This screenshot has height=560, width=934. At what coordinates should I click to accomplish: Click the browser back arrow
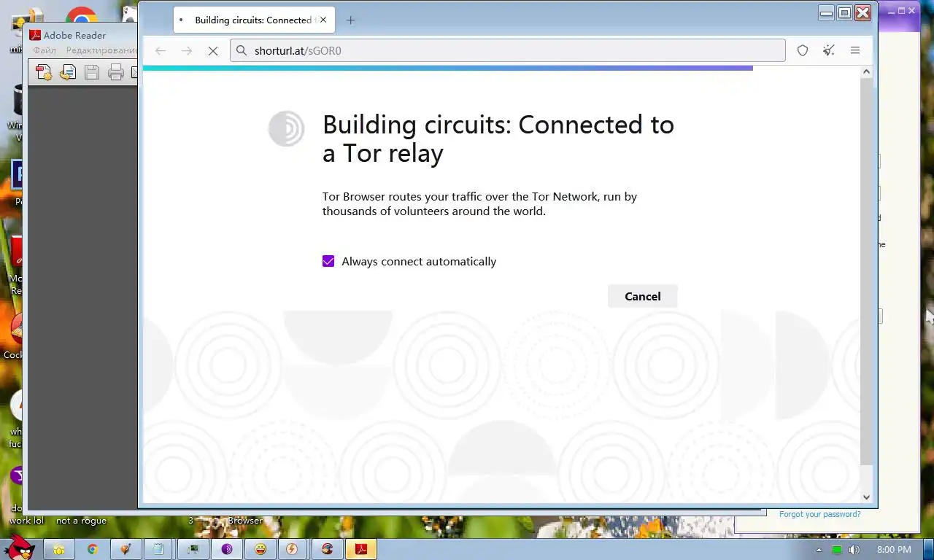[x=161, y=50]
